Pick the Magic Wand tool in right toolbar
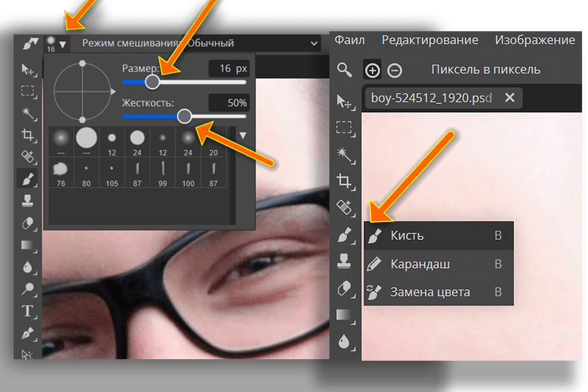Viewport: 588px width, 392px height. (345, 155)
